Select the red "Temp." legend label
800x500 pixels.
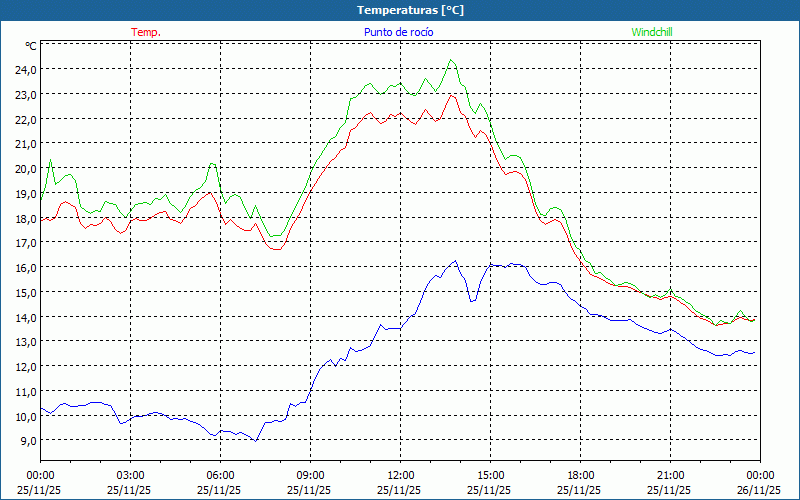pos(146,32)
